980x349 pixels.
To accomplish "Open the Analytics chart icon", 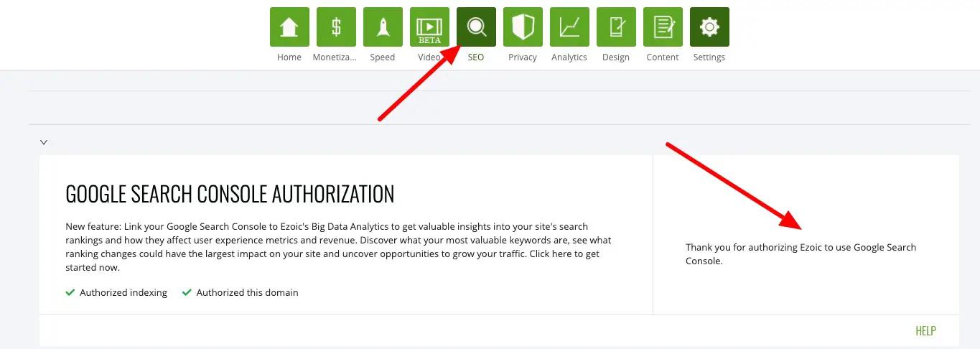I will pos(569,27).
